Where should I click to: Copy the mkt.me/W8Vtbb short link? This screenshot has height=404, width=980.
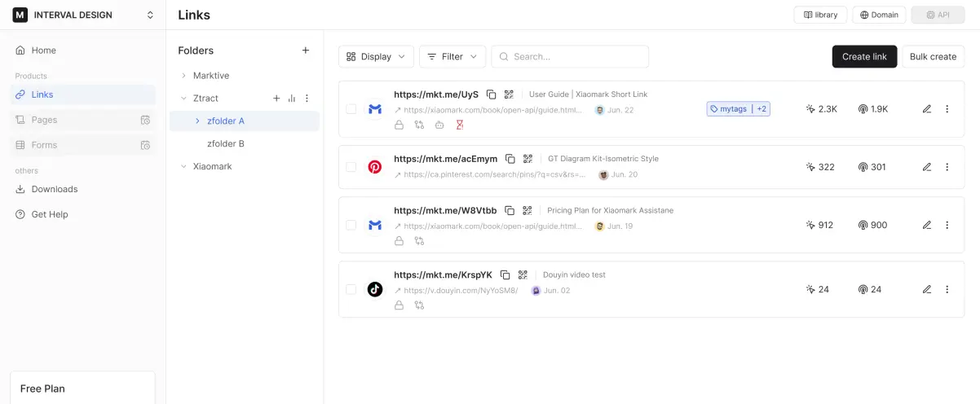click(510, 210)
